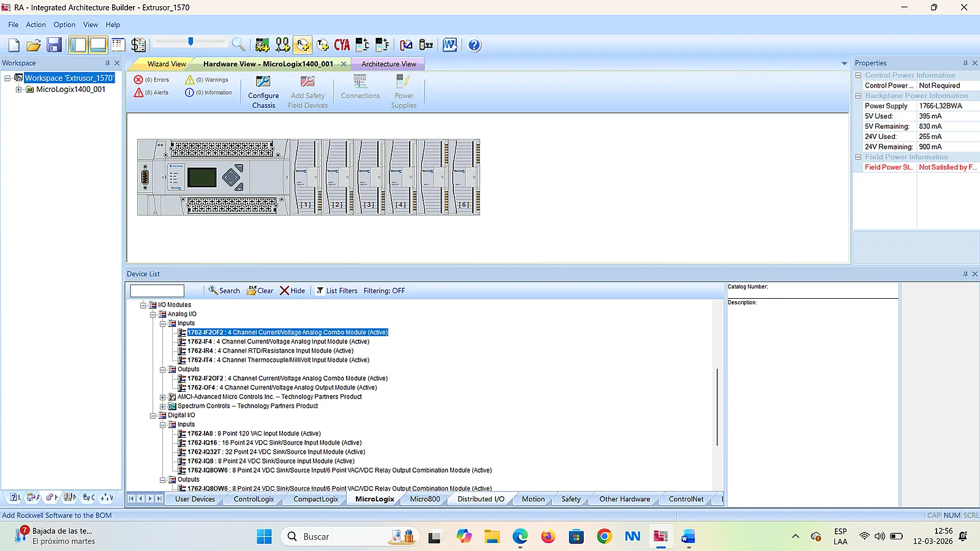Click the Hide button in Device List
The height and width of the screenshot is (551, 980).
click(293, 291)
